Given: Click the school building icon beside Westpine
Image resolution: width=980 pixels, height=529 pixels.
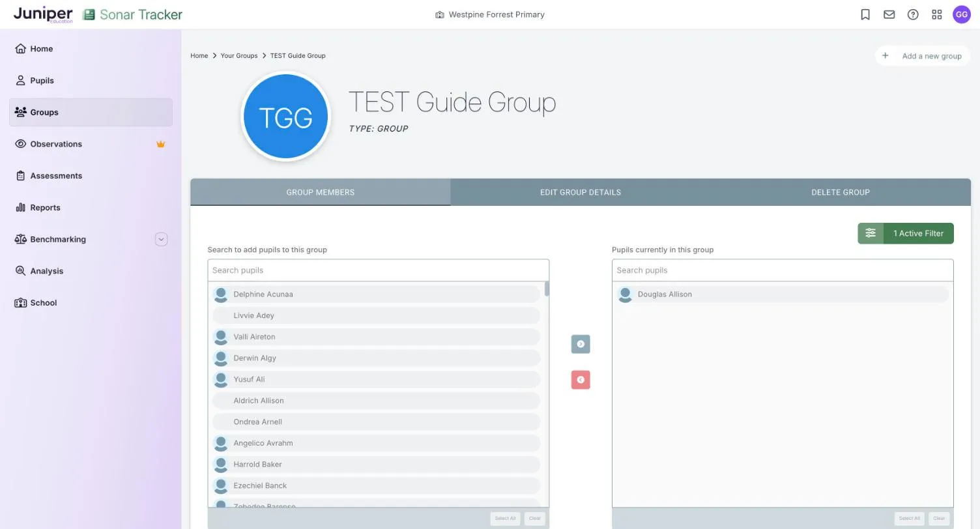Looking at the screenshot, I should click(440, 14).
